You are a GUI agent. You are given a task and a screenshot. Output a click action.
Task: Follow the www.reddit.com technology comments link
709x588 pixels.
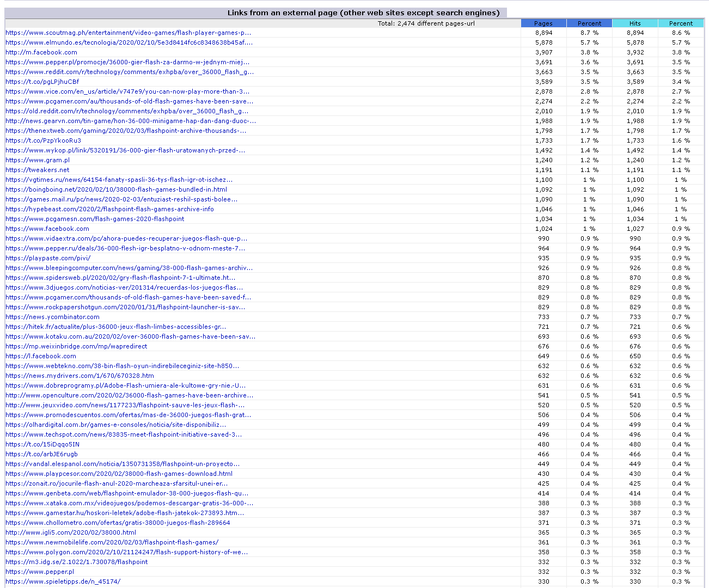tap(130, 72)
